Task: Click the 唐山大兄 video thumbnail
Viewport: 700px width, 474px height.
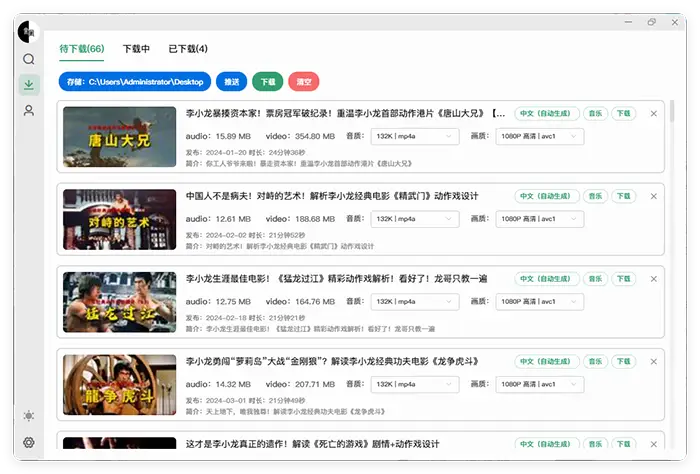Action: (120, 137)
